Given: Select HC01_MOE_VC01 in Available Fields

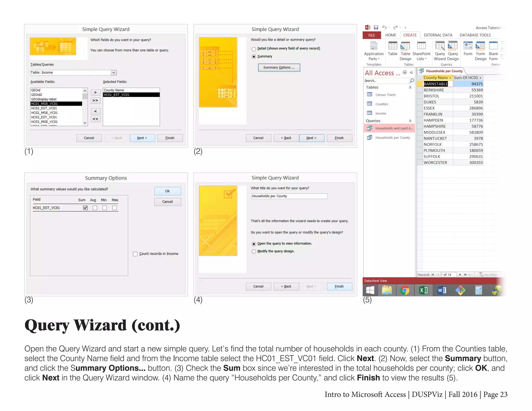Looking at the screenshot, I should 56,104.
